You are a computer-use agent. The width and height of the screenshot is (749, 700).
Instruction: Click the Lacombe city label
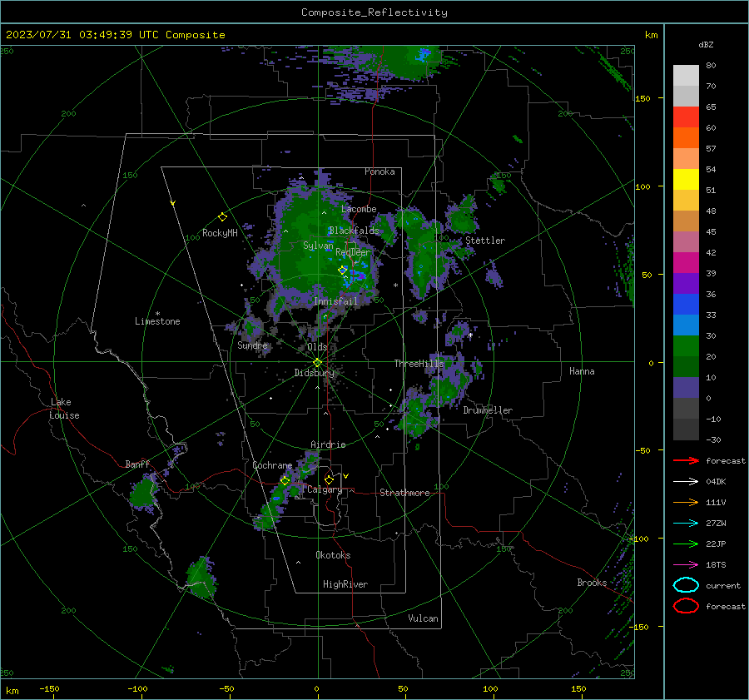pos(359,209)
